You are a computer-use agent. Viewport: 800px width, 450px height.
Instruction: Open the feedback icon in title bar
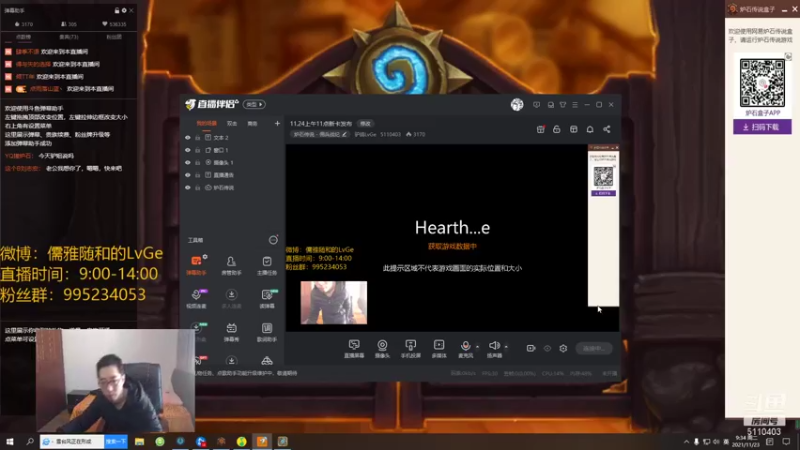tap(536, 105)
